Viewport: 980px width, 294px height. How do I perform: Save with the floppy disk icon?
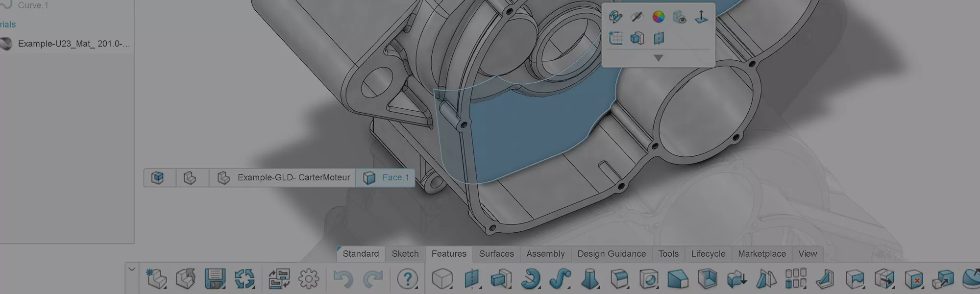(215, 278)
